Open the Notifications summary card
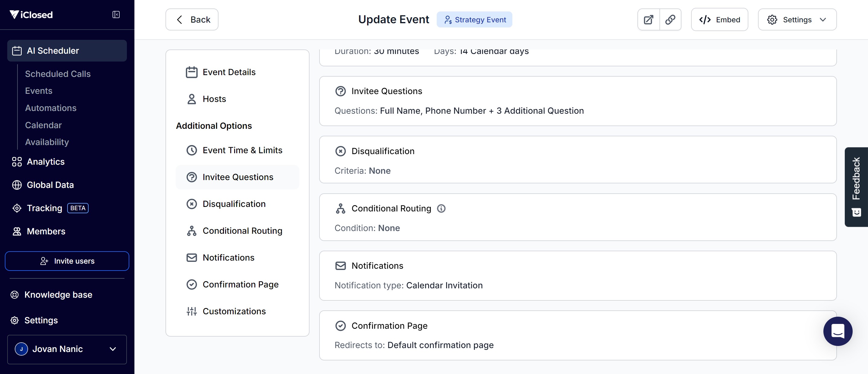 577,275
